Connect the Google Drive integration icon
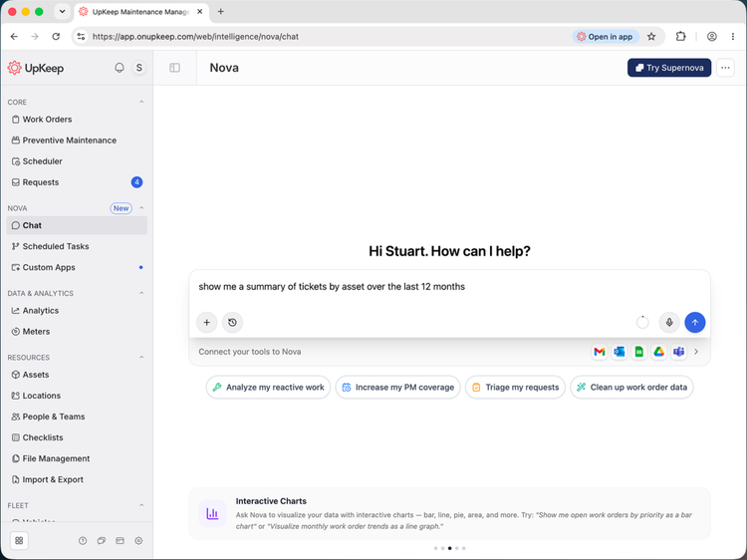Screen dimensions: 747x560 coord(659,352)
